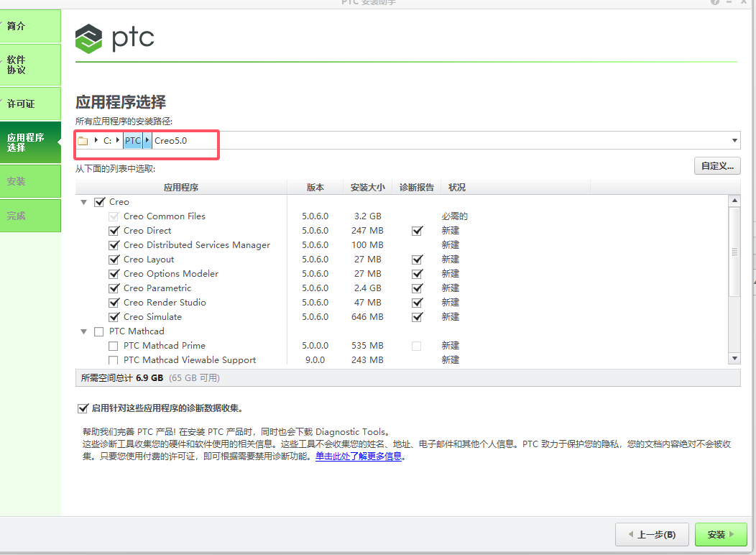This screenshot has height=555, width=756.
Task: Toggle diagnostic report for Creo Render Studio
Action: pyautogui.click(x=417, y=303)
